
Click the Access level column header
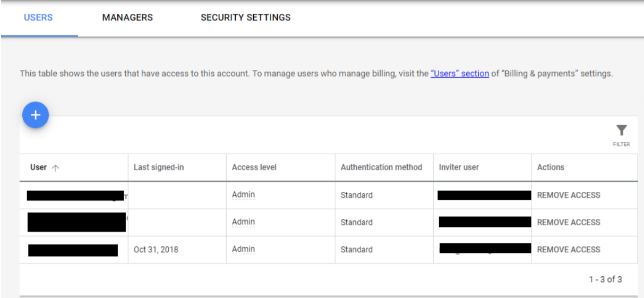tap(254, 167)
